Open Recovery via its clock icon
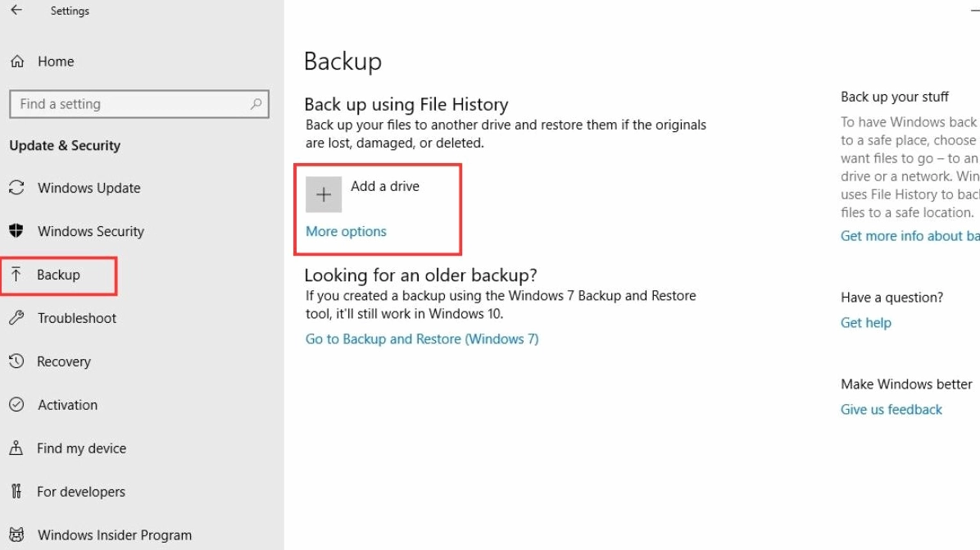 (17, 361)
